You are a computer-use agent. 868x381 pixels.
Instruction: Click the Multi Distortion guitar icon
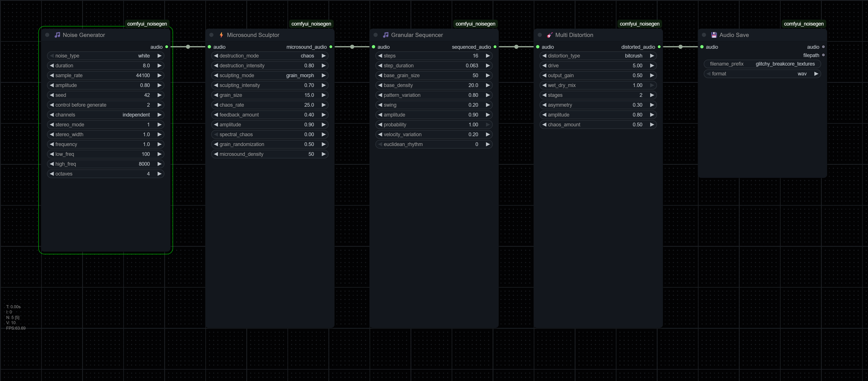coord(549,35)
